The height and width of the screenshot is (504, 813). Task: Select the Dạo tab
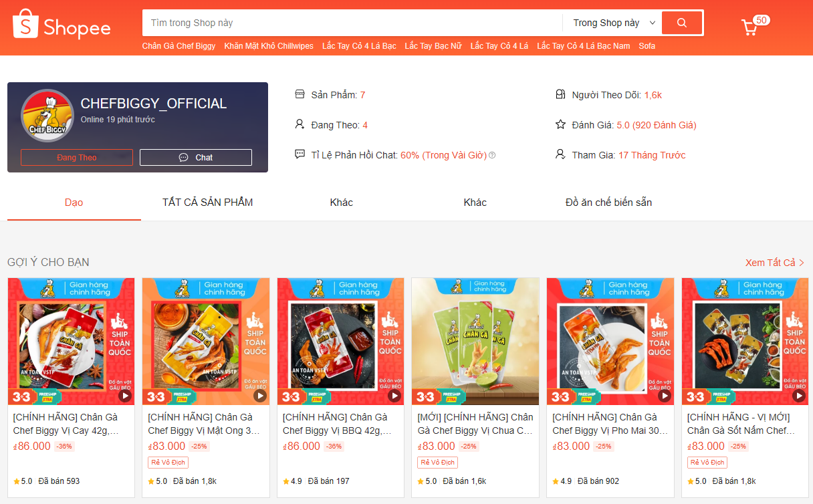pos(74,202)
